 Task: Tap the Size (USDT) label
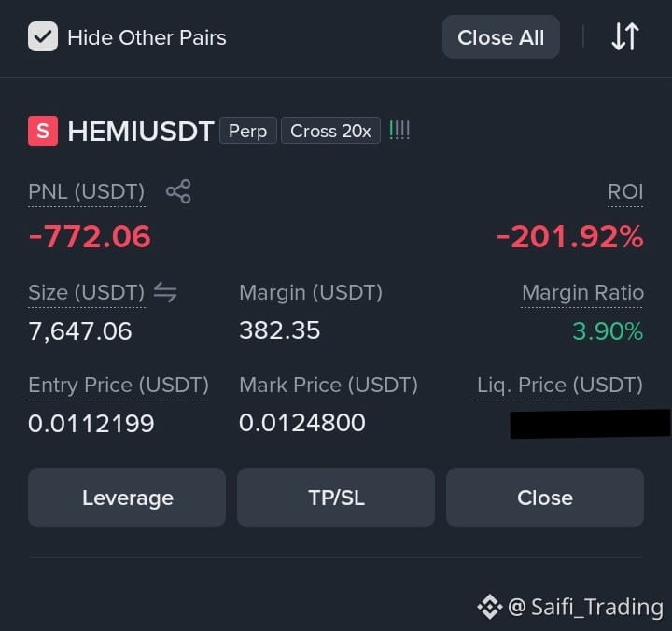[x=87, y=293]
